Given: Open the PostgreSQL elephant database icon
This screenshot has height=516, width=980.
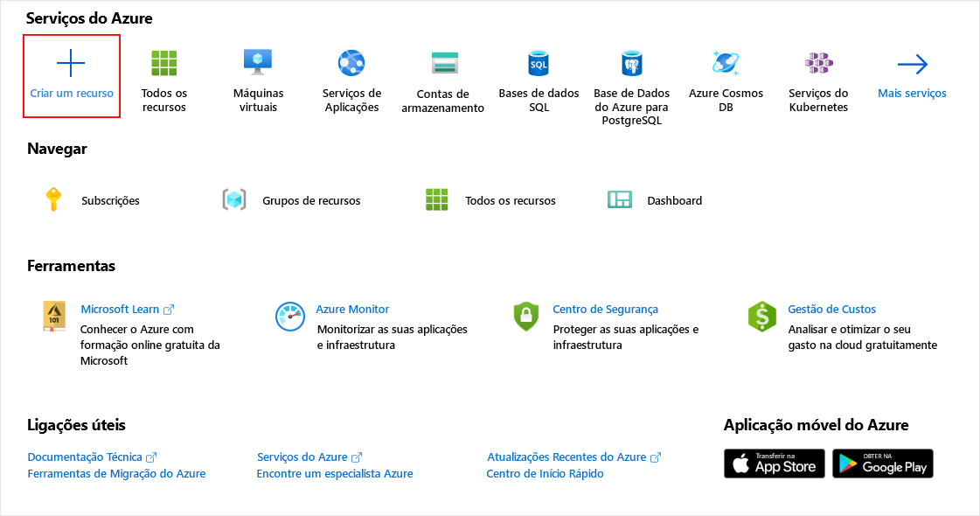Looking at the screenshot, I should tap(632, 63).
